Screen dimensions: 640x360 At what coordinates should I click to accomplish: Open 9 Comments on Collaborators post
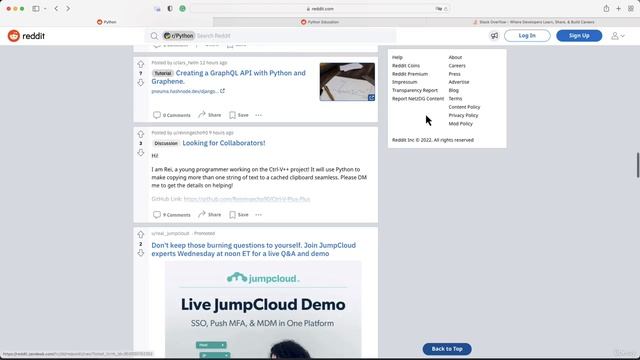point(172,215)
